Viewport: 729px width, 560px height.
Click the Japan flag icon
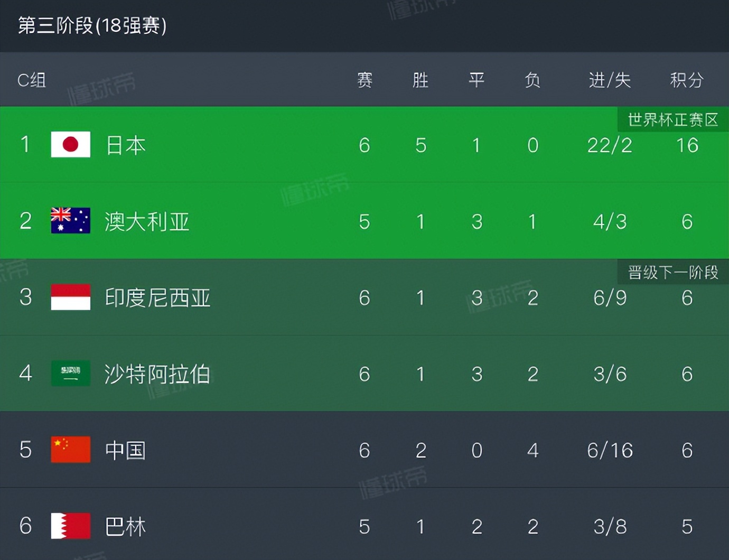(70, 144)
